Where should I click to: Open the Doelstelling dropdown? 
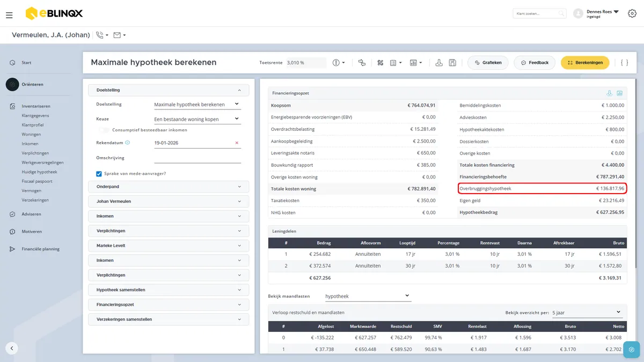point(197,104)
